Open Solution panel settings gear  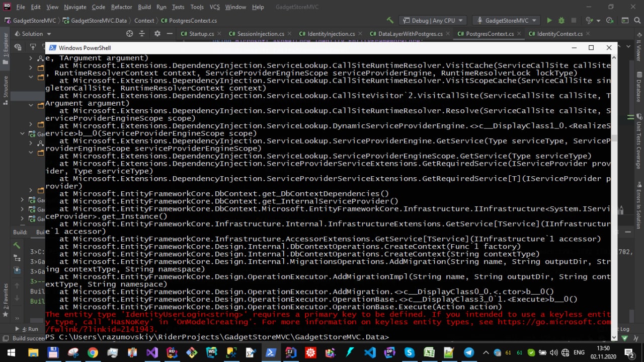pyautogui.click(x=157, y=34)
